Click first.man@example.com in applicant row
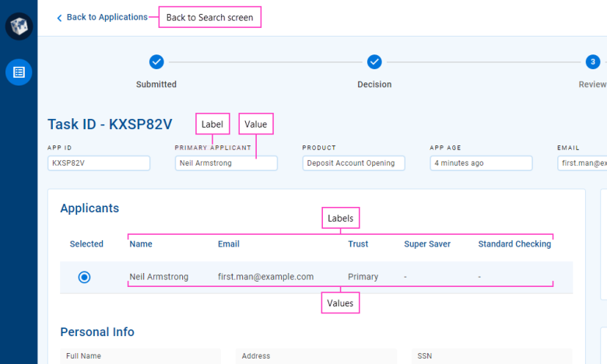Viewport: 607px width, 364px height. click(x=265, y=277)
